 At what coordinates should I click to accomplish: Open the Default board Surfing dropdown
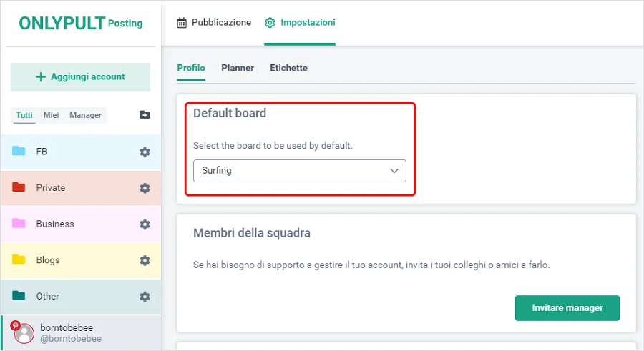click(299, 171)
